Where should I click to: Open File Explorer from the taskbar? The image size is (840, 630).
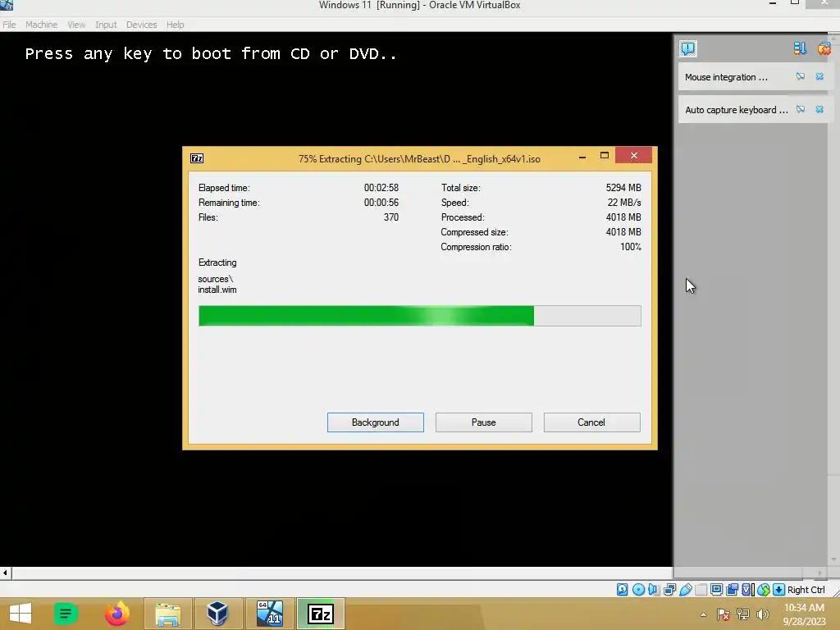point(167,614)
